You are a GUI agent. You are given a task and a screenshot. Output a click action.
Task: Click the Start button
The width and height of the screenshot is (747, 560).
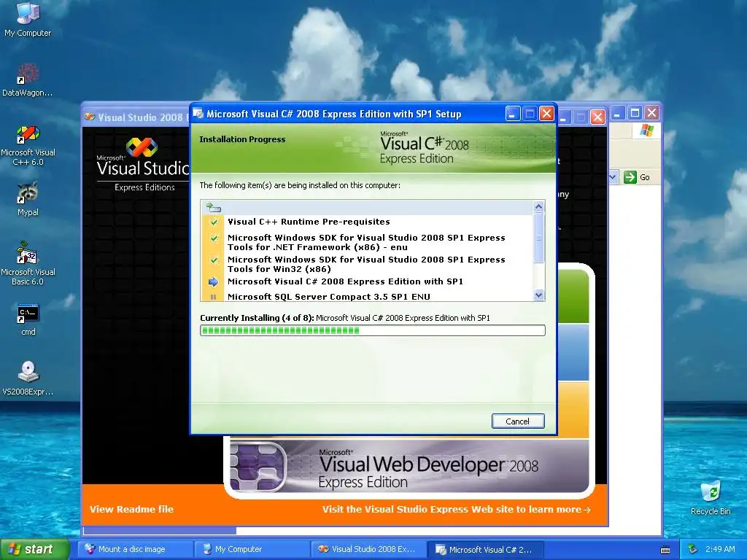(x=34, y=549)
